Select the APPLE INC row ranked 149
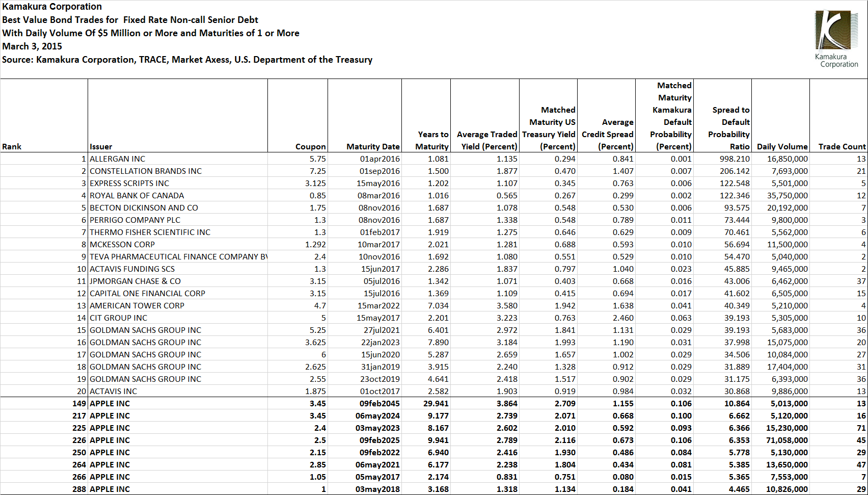The height and width of the screenshot is (495, 868). pyautogui.click(x=110, y=403)
